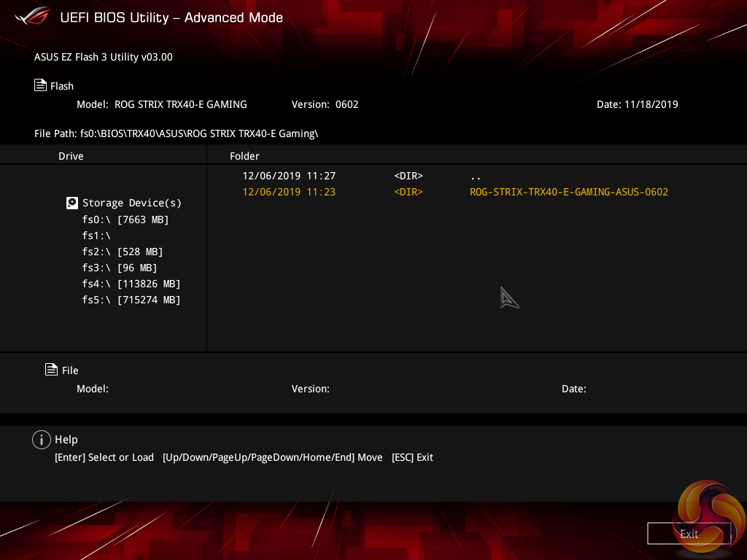Open folder ROG-STRIX-TRX40-E-GAMING-ASUS-0602
The height and width of the screenshot is (560, 747).
click(569, 192)
